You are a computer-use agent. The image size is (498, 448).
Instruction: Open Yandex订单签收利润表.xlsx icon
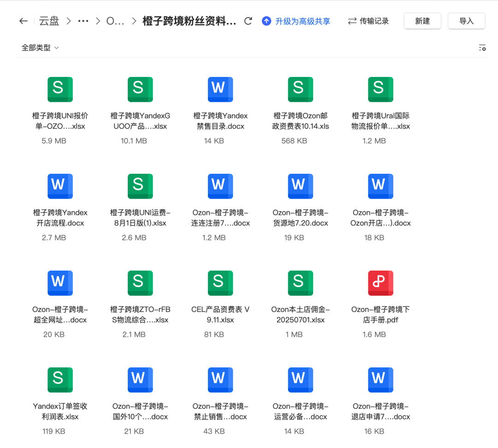click(60, 380)
